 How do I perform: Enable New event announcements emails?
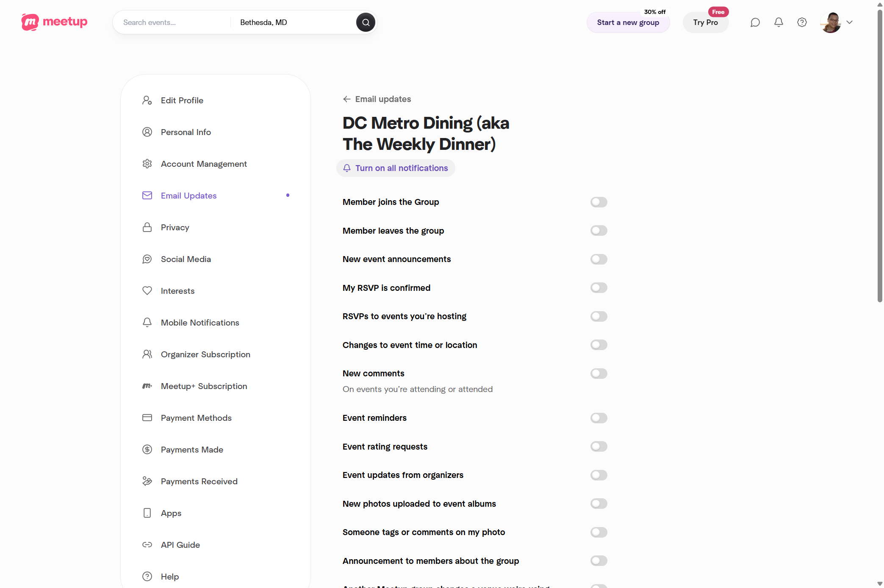point(599,259)
